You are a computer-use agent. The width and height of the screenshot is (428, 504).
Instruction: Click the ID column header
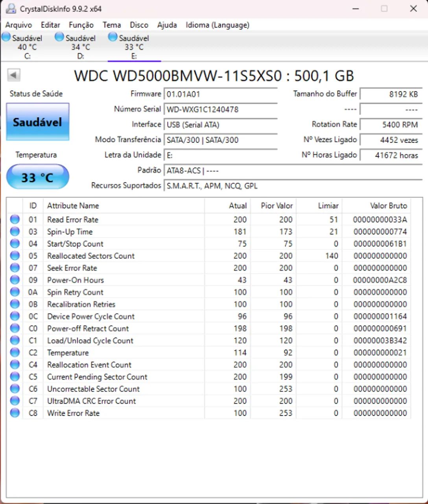click(x=33, y=206)
